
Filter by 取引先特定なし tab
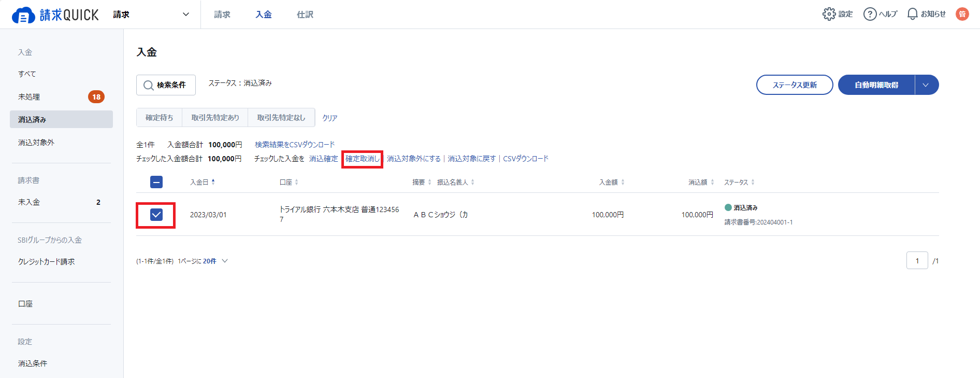[281, 118]
